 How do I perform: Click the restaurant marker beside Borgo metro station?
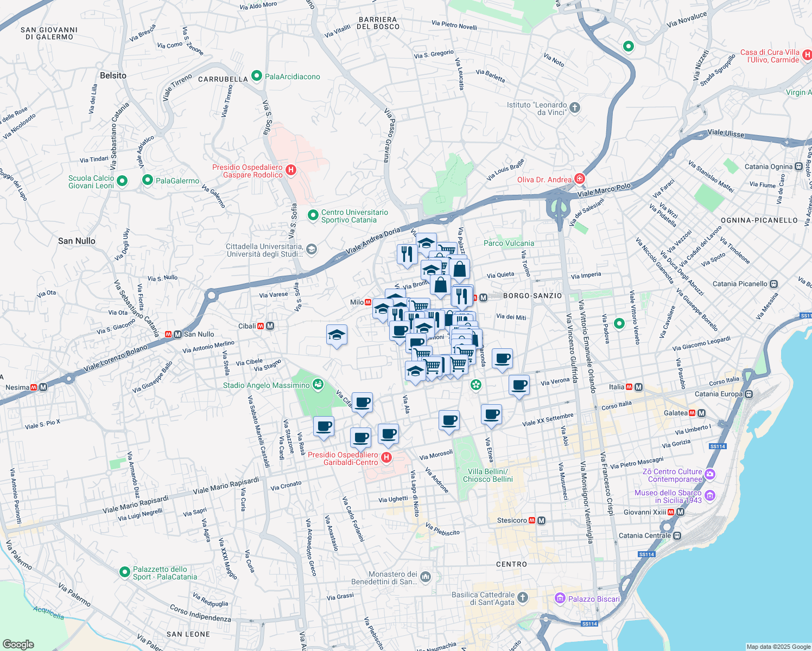coord(462,296)
